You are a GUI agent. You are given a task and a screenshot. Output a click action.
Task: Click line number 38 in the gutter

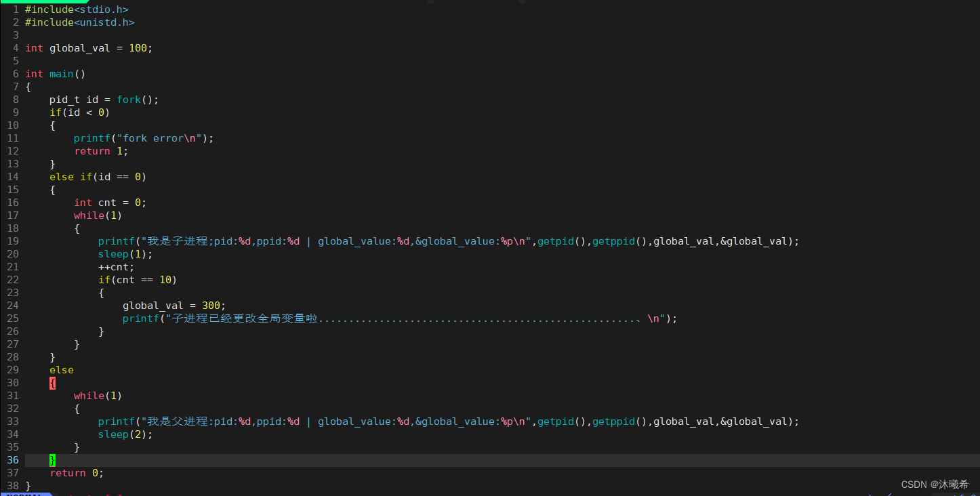(13, 486)
